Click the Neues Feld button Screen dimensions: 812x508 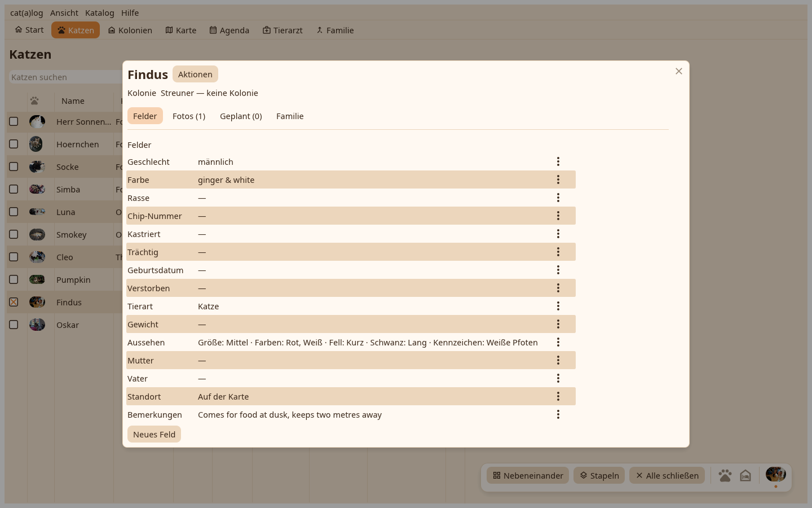click(154, 434)
